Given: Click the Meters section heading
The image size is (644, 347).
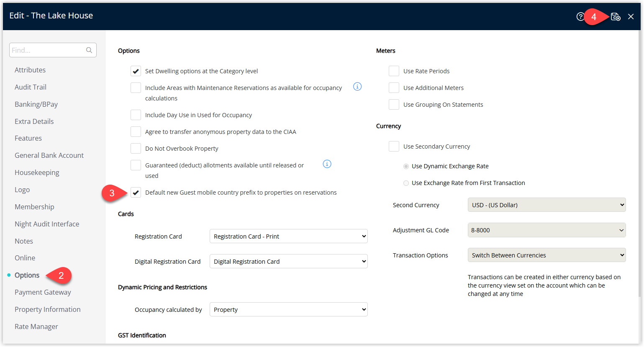Looking at the screenshot, I should click(x=385, y=51).
